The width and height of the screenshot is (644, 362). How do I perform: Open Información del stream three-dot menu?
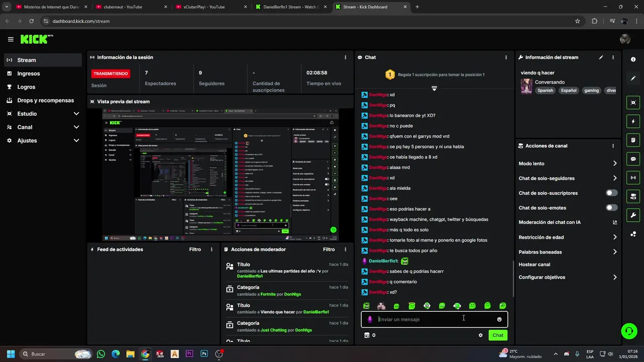coord(613,57)
